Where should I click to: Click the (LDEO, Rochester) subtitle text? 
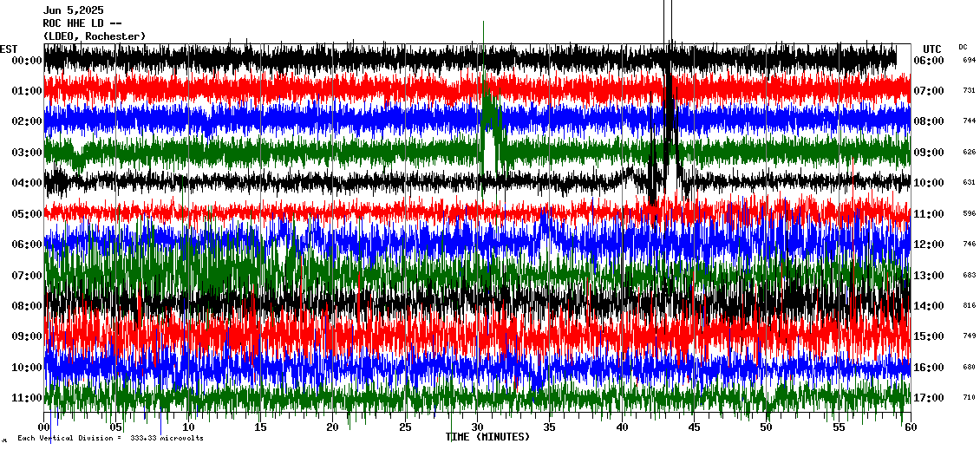(94, 36)
